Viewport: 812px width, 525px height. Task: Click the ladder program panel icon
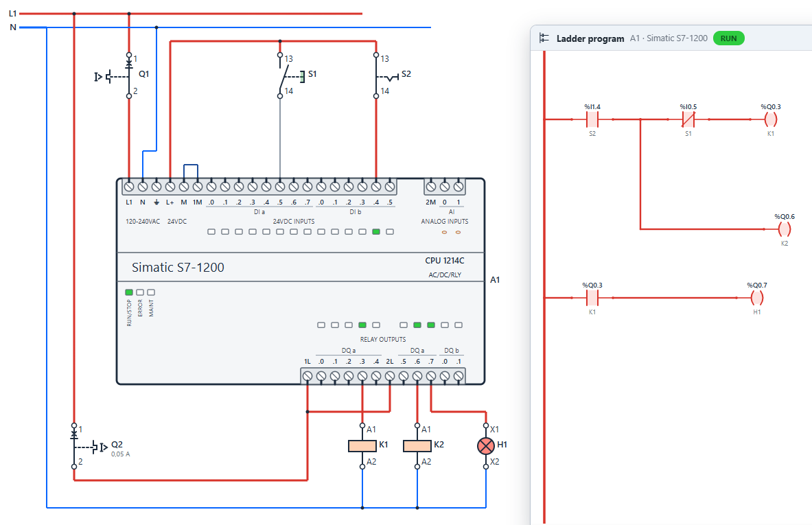544,38
